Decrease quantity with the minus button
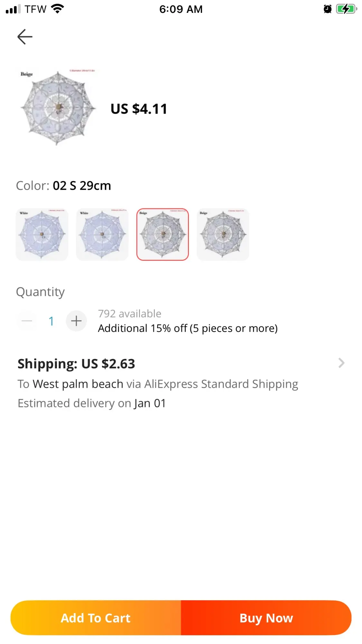362x644 pixels. (x=27, y=321)
